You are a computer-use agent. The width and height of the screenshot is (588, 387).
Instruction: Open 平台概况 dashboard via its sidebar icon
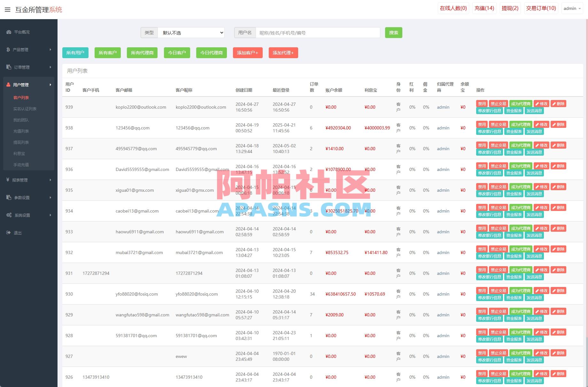coord(8,32)
